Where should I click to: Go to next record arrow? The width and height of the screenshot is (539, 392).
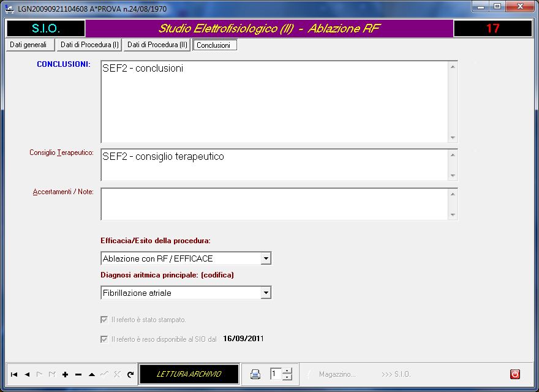tap(40, 374)
